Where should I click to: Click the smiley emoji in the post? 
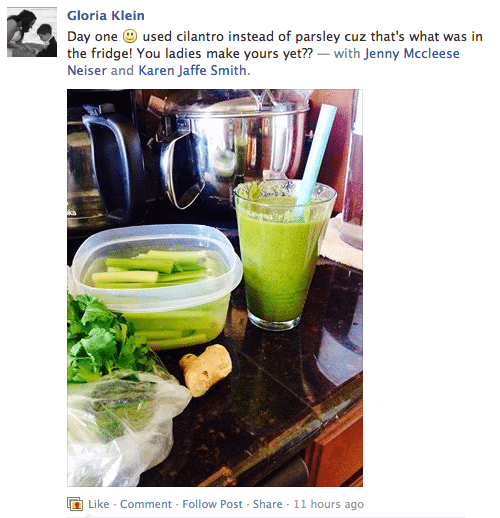(x=130, y=36)
